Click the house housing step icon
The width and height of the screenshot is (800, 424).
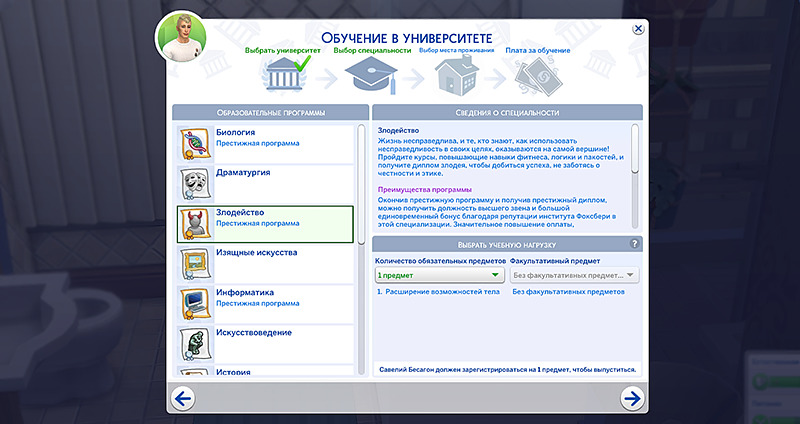pos(457,76)
